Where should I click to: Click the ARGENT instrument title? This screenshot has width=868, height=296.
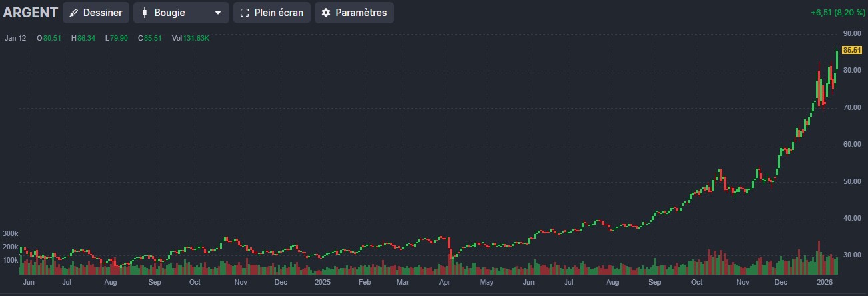tap(30, 13)
